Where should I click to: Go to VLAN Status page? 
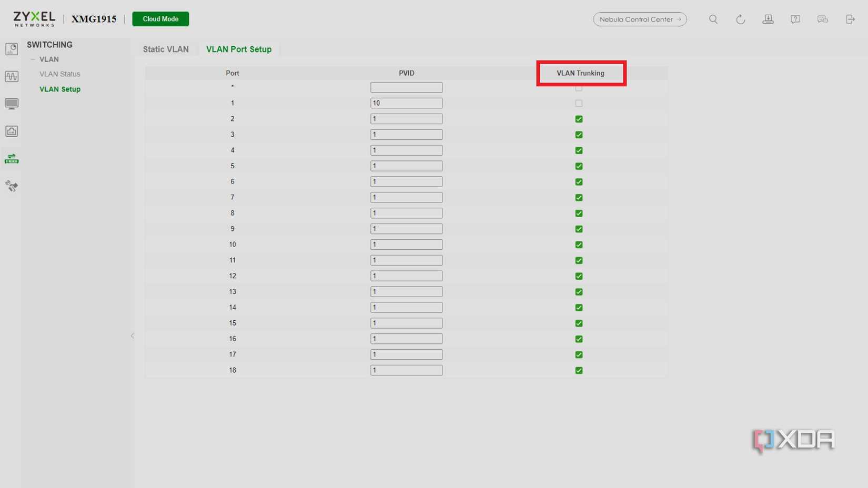coord(59,74)
